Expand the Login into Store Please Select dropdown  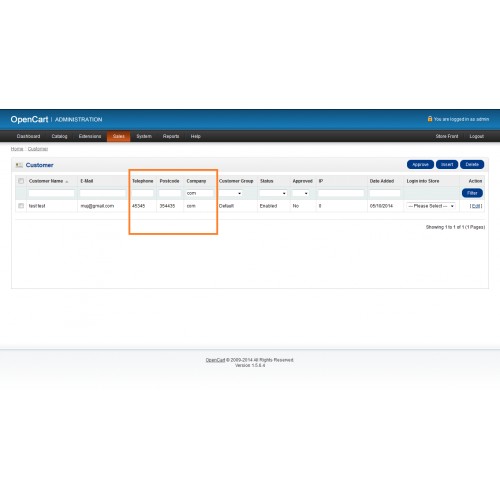tap(431, 206)
